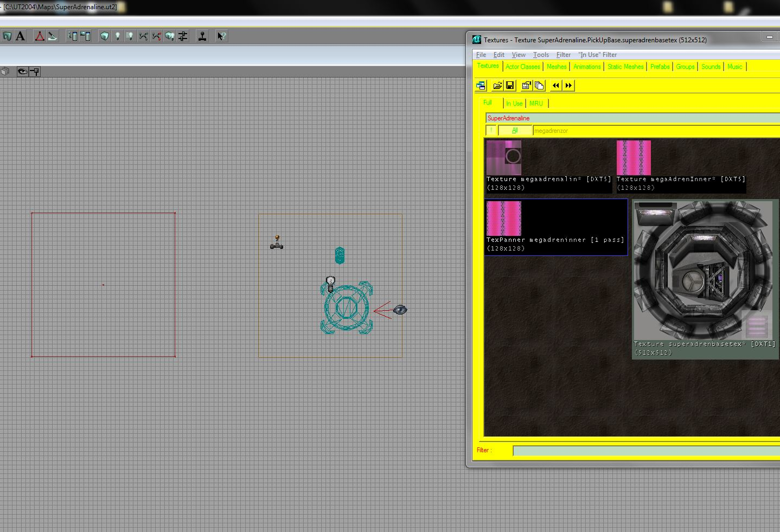Toggle realtime preview in the viewport toolbar
This screenshot has height=532, width=780.
[22, 71]
